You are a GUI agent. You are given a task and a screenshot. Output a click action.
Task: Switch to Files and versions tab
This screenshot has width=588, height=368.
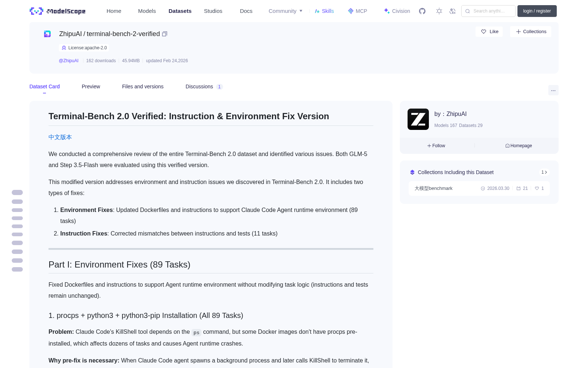[x=143, y=86]
